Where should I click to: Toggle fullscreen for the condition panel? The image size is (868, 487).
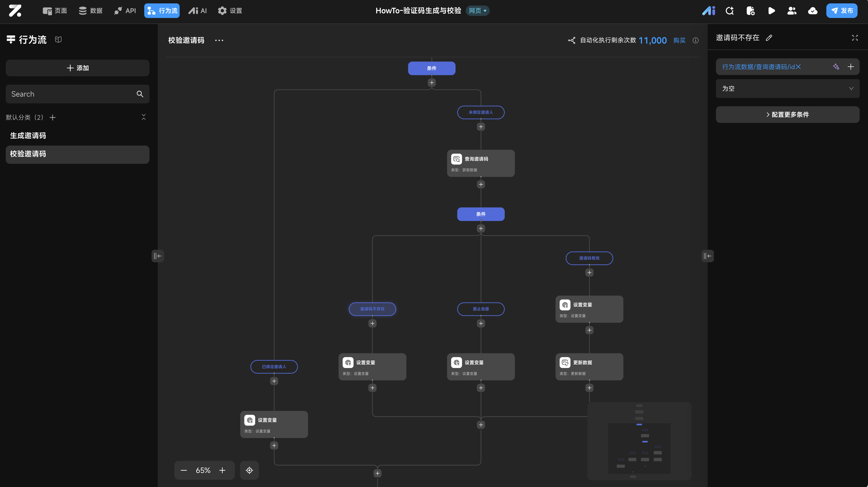click(x=855, y=38)
